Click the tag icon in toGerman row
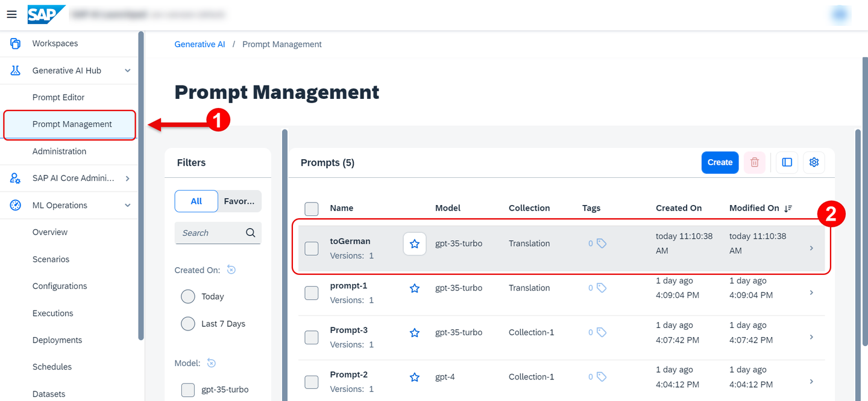Image resolution: width=868 pixels, height=401 pixels. tap(602, 244)
